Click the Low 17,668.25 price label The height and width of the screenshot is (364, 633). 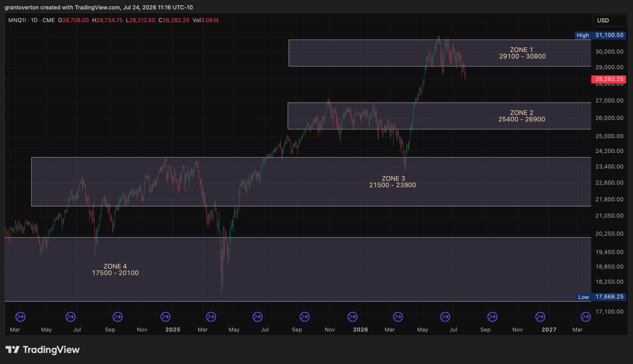pos(601,297)
